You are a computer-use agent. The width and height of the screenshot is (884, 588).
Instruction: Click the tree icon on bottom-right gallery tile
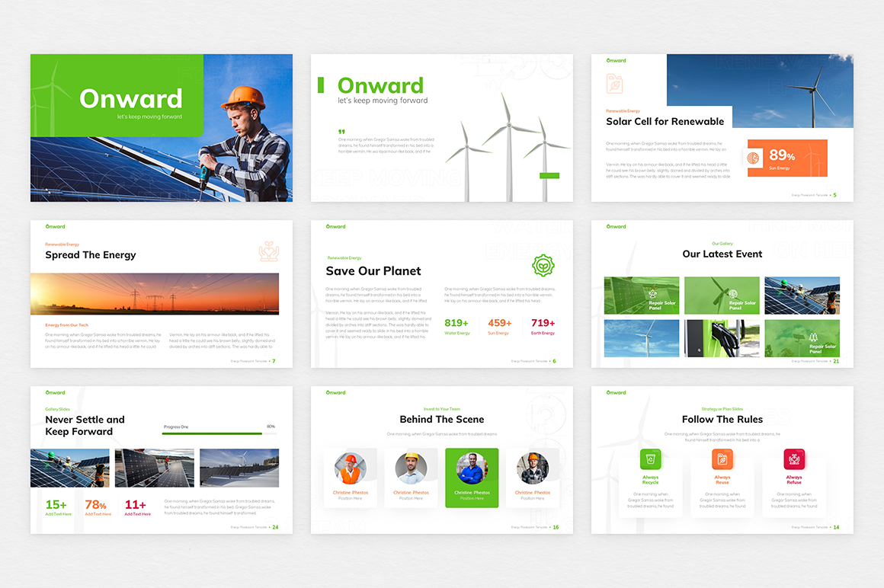pyautogui.click(x=814, y=337)
